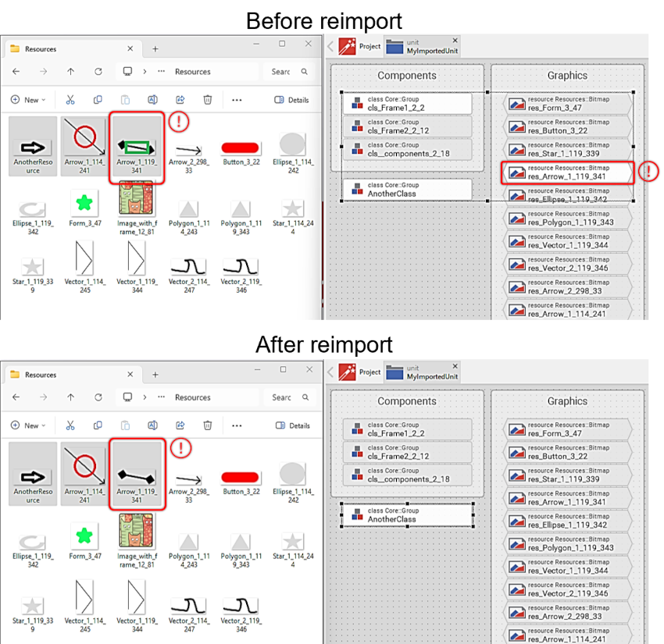The height and width of the screenshot is (644, 664).
Task: Click Copy icon in upper Explorer toolbar
Action: [98, 100]
